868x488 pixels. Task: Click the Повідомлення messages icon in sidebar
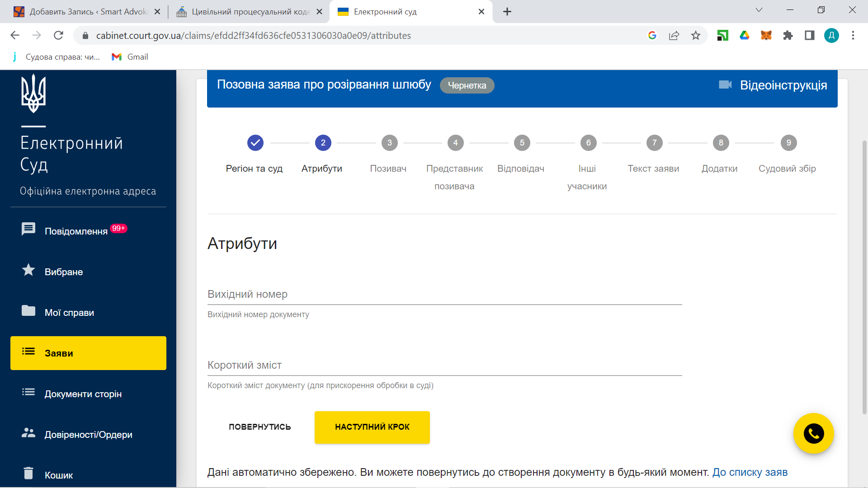pos(28,229)
